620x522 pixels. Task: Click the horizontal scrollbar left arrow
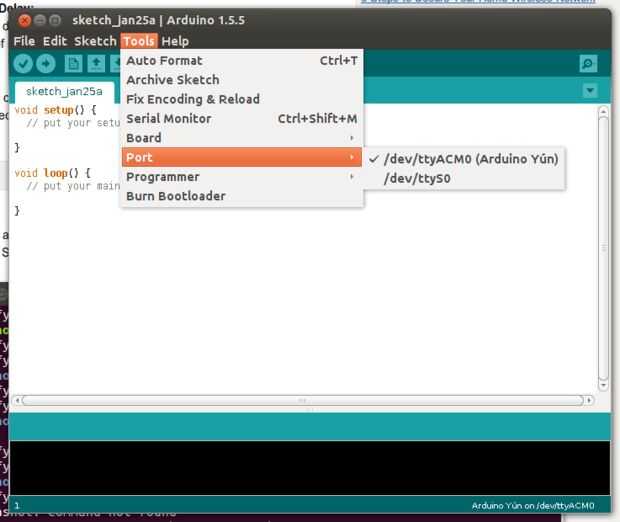point(17,400)
